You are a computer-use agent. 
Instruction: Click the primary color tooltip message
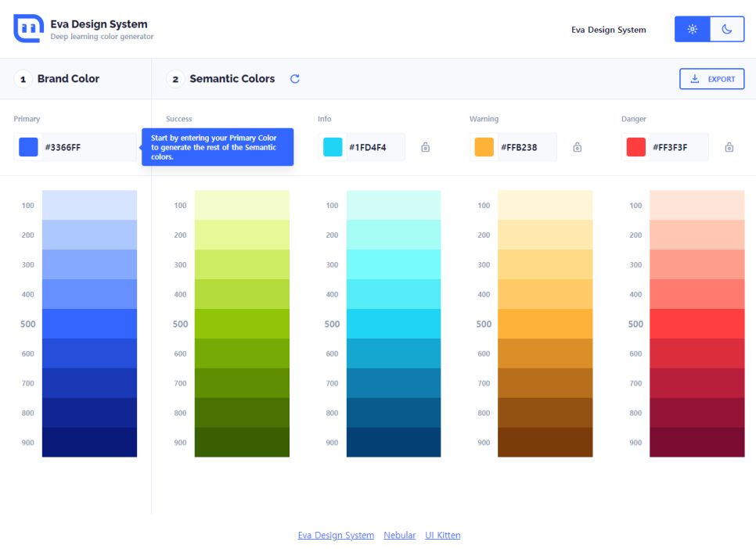coord(218,147)
